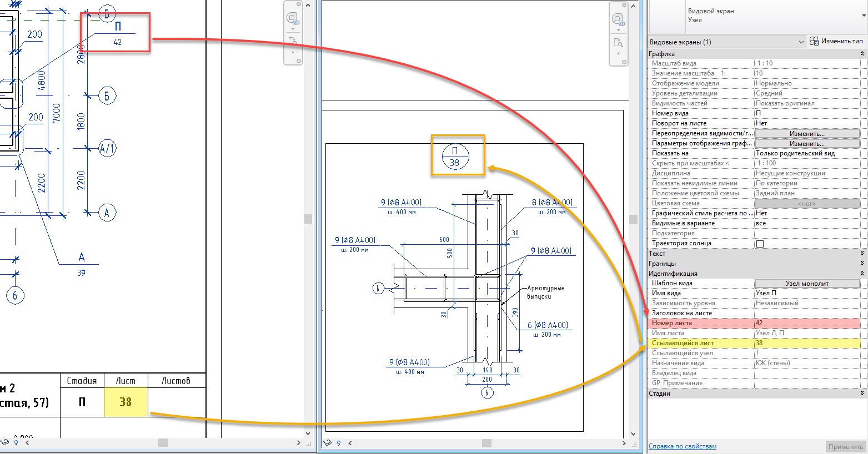Click the Назначение вида value КЖ (стены)
This screenshot has height=454, width=868.
[x=807, y=363]
